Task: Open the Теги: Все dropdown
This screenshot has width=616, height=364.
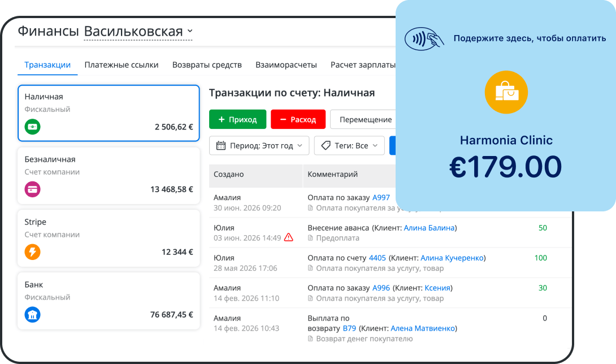Action: pos(349,145)
